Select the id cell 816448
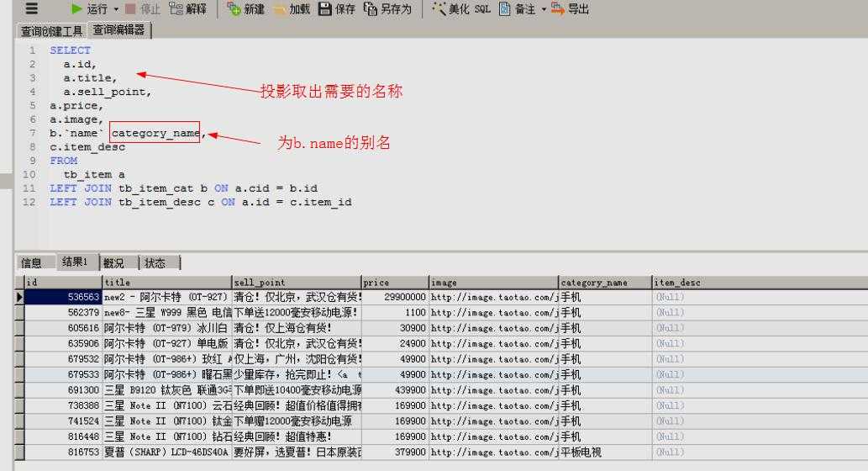This screenshot has height=471, width=868. 63,437
